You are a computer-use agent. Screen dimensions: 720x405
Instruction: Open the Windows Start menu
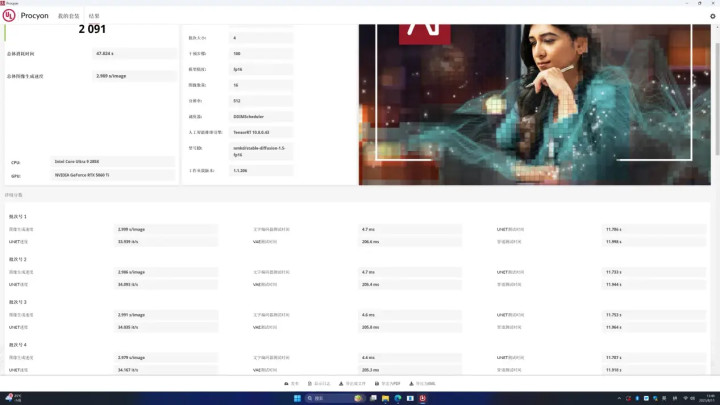tap(297, 398)
